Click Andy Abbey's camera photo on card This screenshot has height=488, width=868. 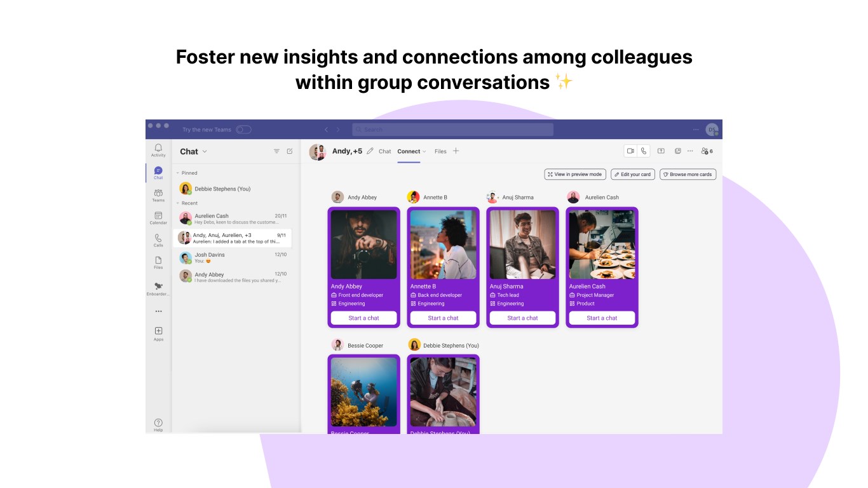click(x=364, y=245)
